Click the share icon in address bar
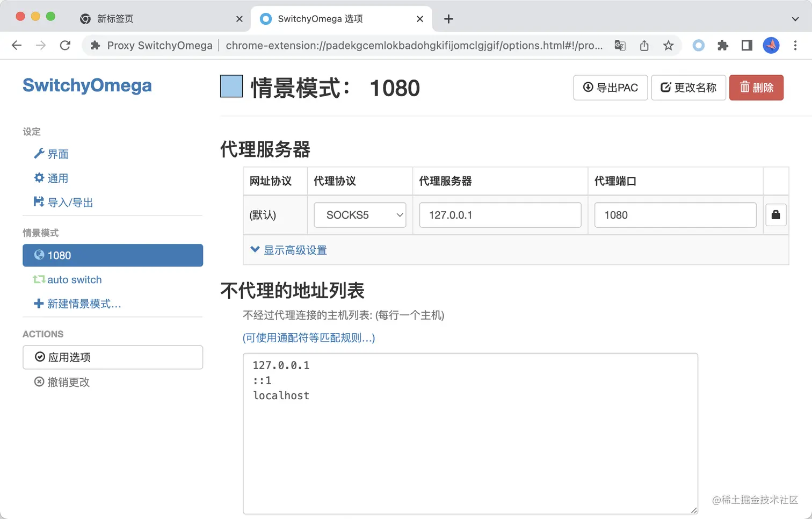Image resolution: width=812 pixels, height=519 pixels. tap(644, 46)
